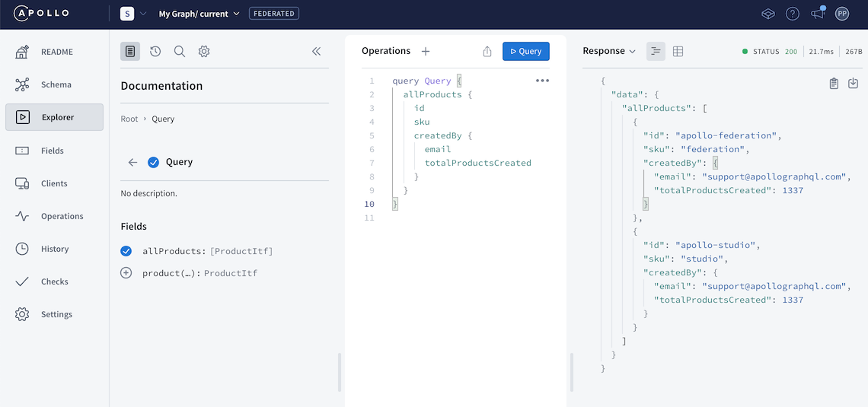Download the response
The image size is (868, 407).
[x=853, y=84]
